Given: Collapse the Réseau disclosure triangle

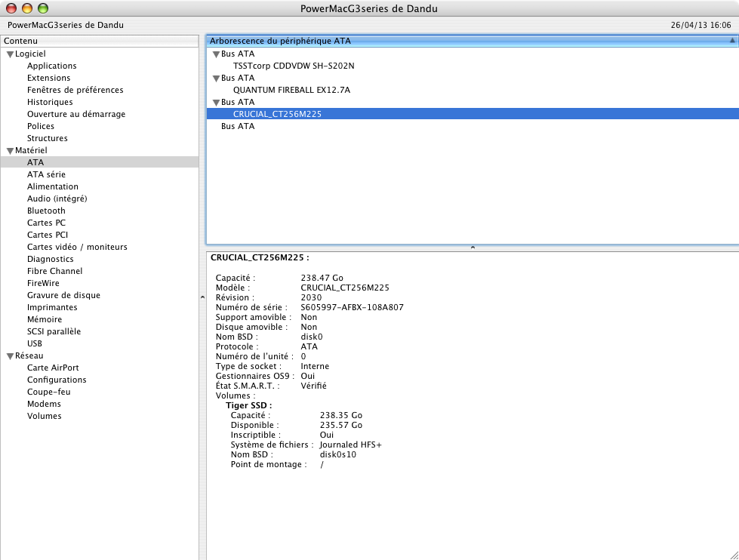Looking at the screenshot, I should tap(10, 356).
